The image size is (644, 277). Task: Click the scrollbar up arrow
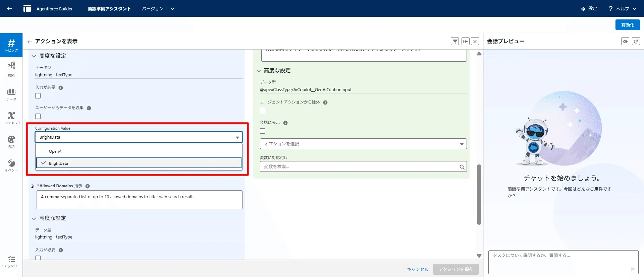(479, 54)
